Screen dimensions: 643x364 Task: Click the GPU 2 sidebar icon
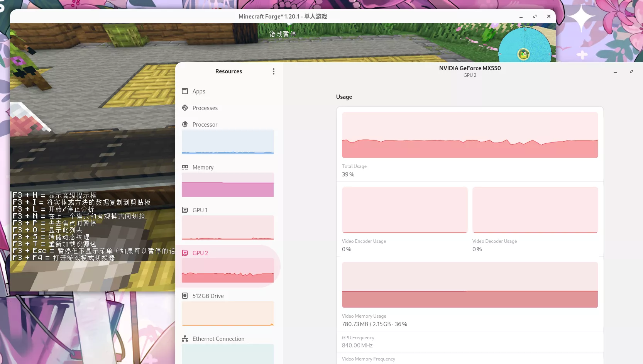point(185,253)
